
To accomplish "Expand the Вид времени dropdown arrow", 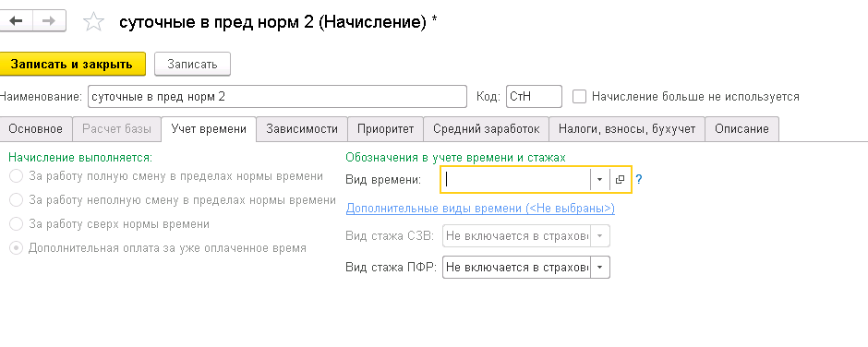I will pyautogui.click(x=599, y=179).
